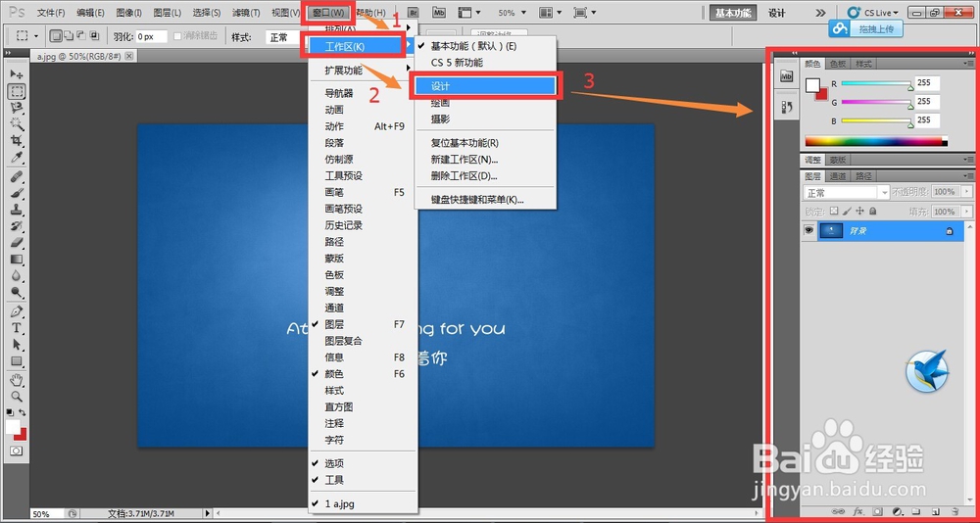980x523 pixels.
Task: Open the Screen Mode dropdown
Action: pyautogui.click(x=584, y=13)
